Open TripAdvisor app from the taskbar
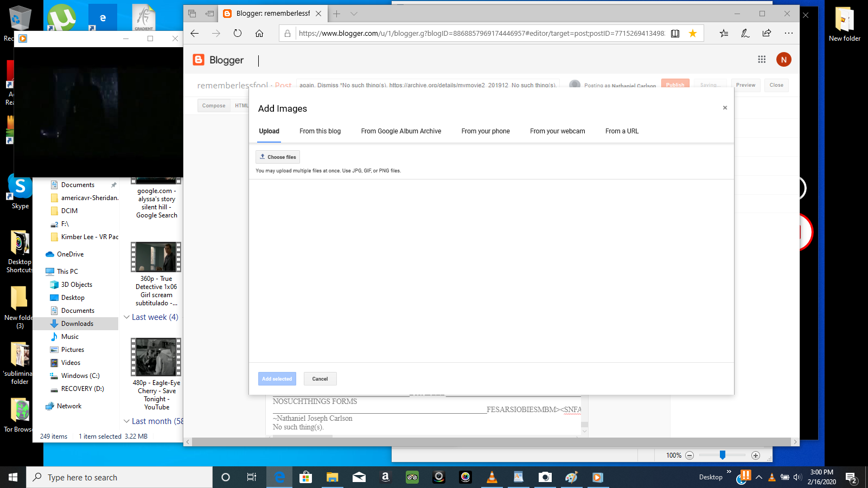Screen dimensions: 868x488 pyautogui.click(x=412, y=477)
